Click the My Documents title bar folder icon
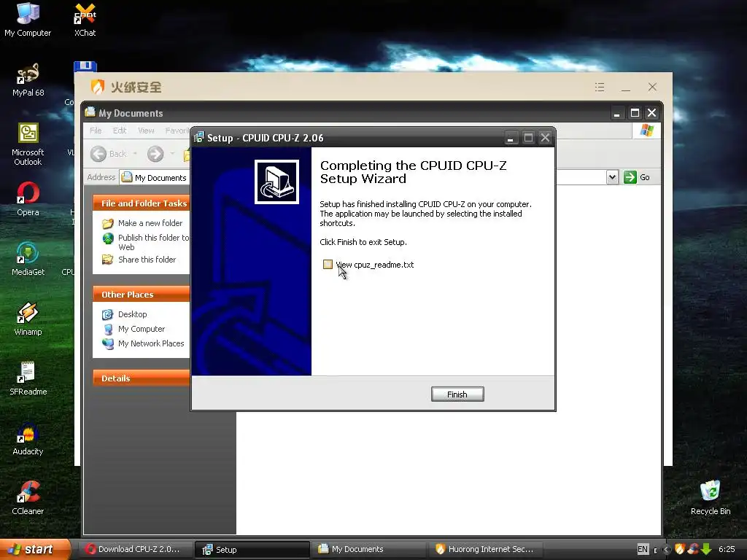 (x=90, y=112)
